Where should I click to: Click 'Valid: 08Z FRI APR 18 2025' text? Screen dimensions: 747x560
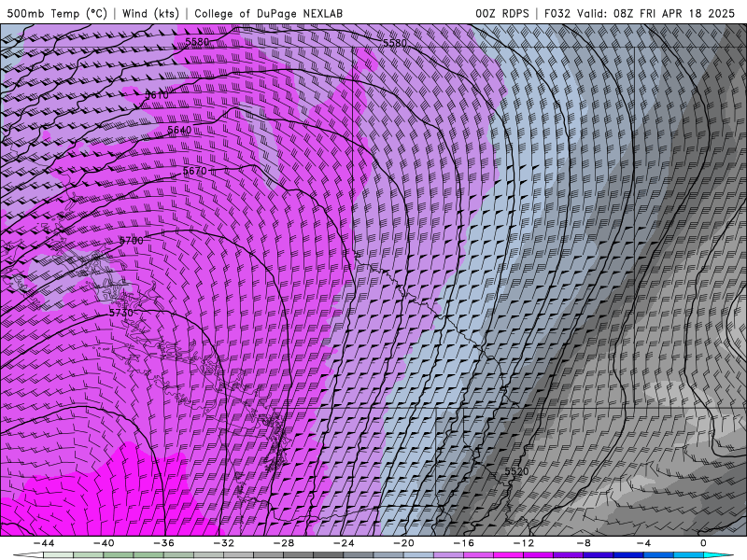click(656, 13)
